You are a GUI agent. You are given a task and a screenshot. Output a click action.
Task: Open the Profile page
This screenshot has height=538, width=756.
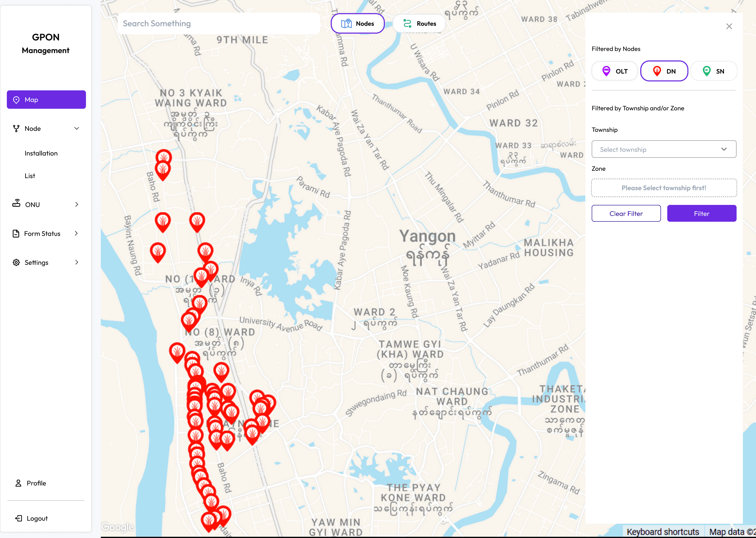36,483
